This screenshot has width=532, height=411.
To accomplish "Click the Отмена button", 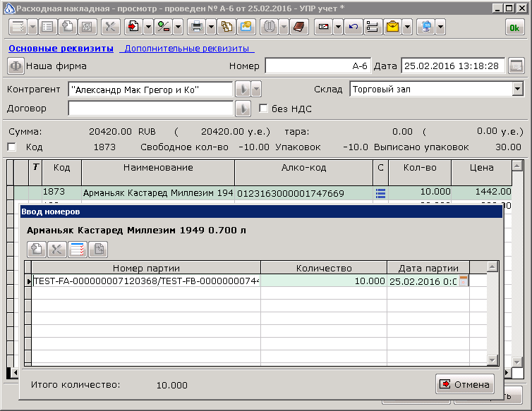I will point(465,384).
